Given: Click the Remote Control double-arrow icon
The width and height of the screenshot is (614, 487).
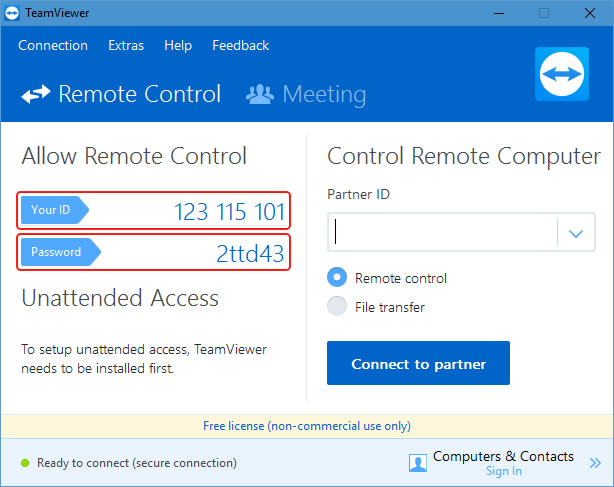Looking at the screenshot, I should pyautogui.click(x=36, y=94).
